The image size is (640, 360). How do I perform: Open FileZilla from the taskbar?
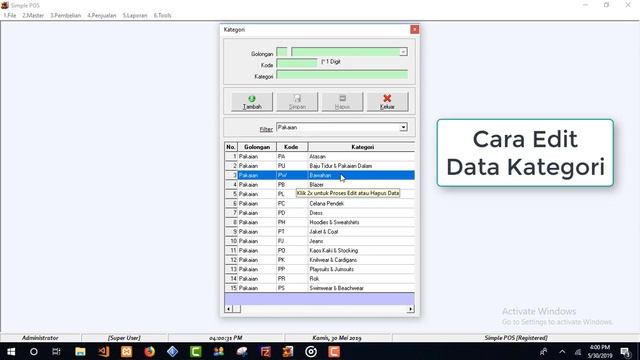[265, 351]
